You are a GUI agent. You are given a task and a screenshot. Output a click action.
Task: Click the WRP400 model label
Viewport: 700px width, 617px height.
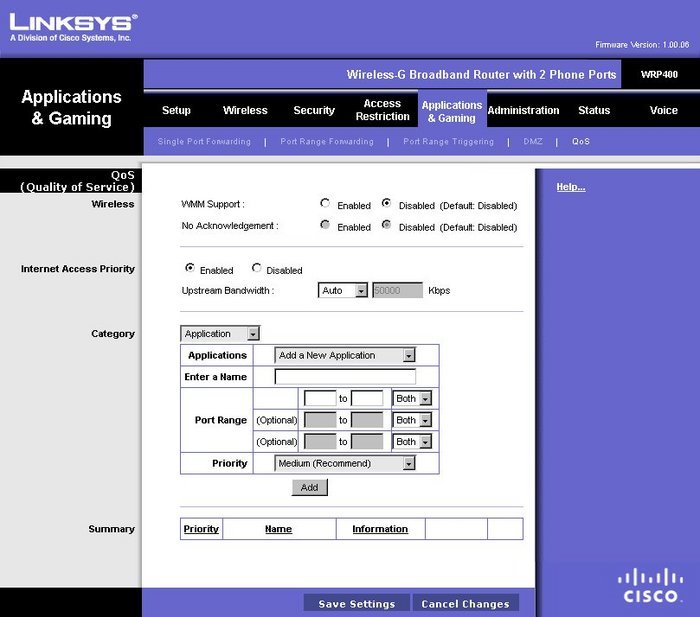[x=659, y=75]
